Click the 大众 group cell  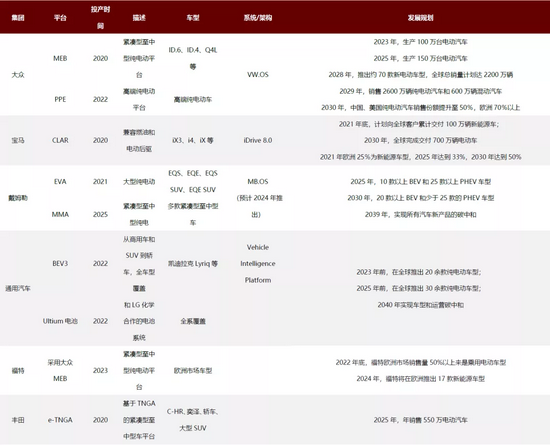click(18, 75)
